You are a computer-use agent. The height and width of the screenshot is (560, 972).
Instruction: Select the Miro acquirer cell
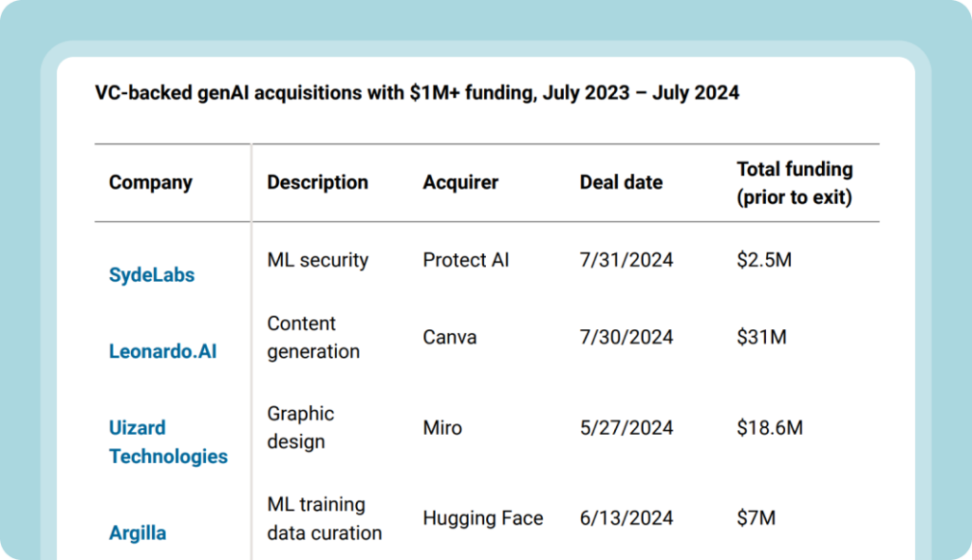tap(442, 428)
